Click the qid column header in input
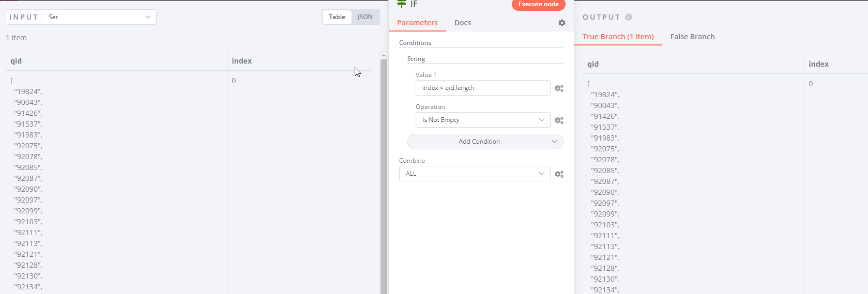The height and width of the screenshot is (294, 868). pyautogui.click(x=16, y=61)
